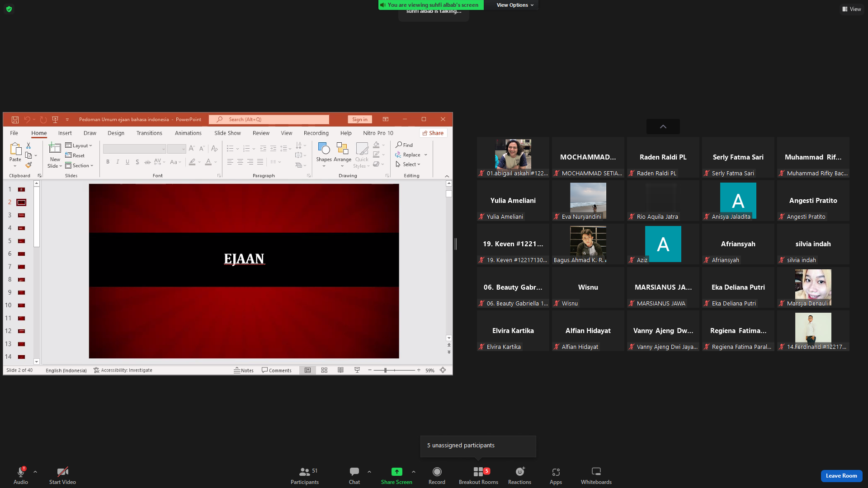Viewport: 868px width, 488px height.
Task: Click the Sign in button
Action: (360, 119)
